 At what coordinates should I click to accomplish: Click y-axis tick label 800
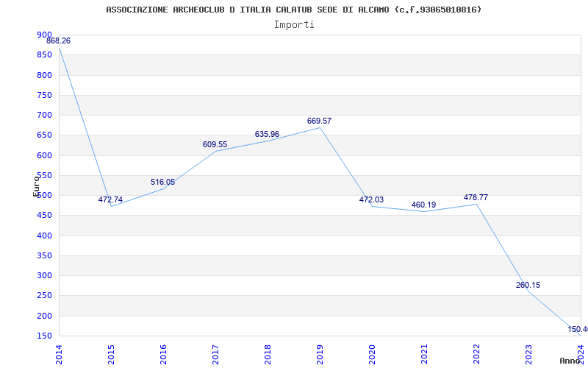point(44,75)
